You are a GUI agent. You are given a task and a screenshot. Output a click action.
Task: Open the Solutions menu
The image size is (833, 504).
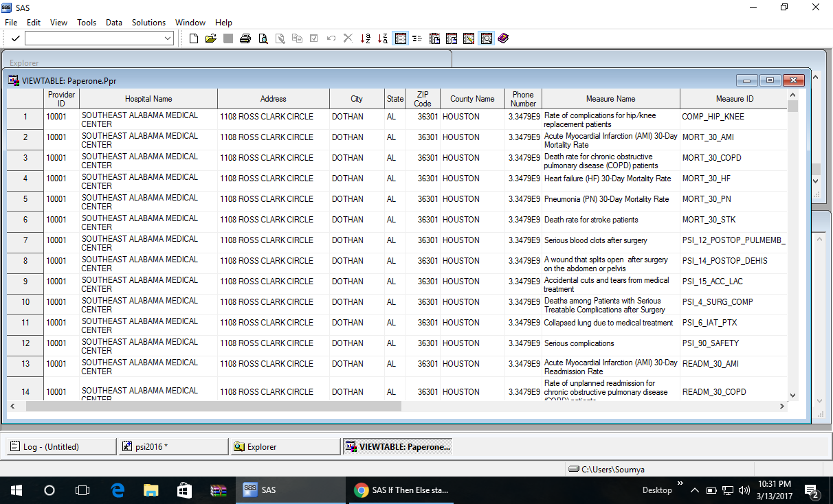point(148,23)
